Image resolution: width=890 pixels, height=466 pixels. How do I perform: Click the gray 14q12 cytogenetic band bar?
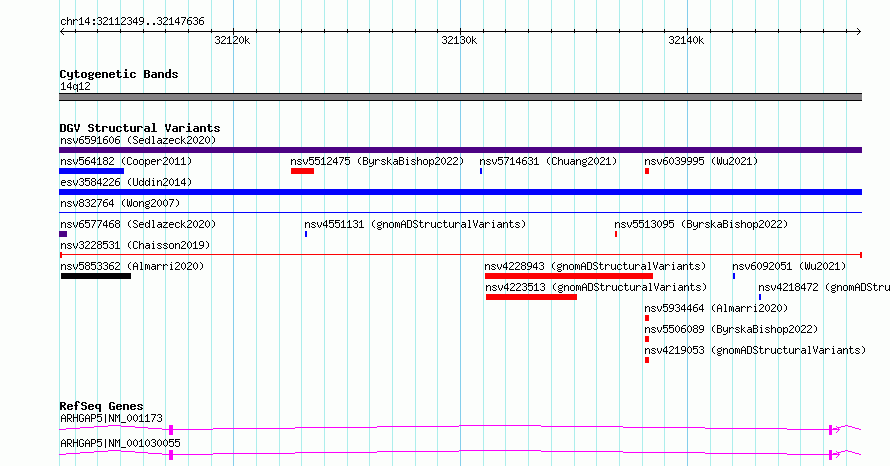tap(460, 97)
